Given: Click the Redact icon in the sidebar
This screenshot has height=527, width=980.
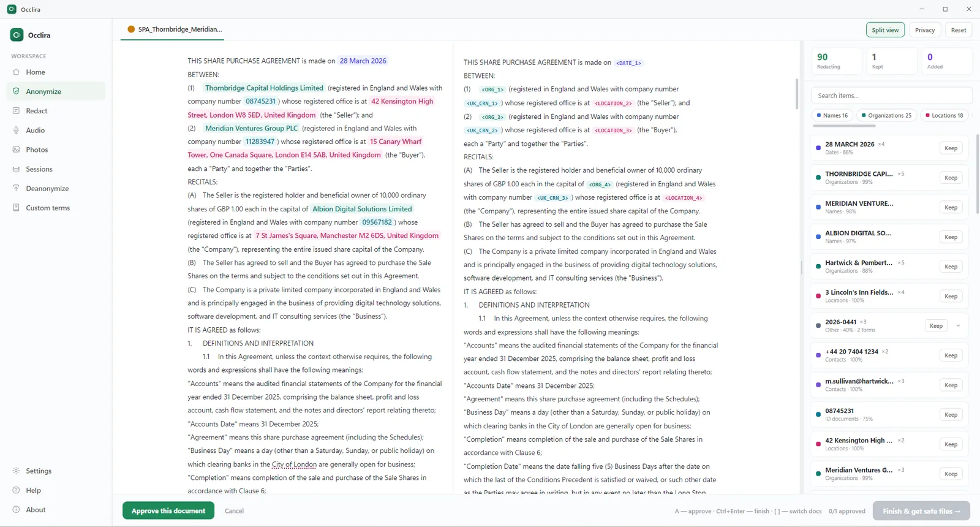Looking at the screenshot, I should [x=16, y=111].
